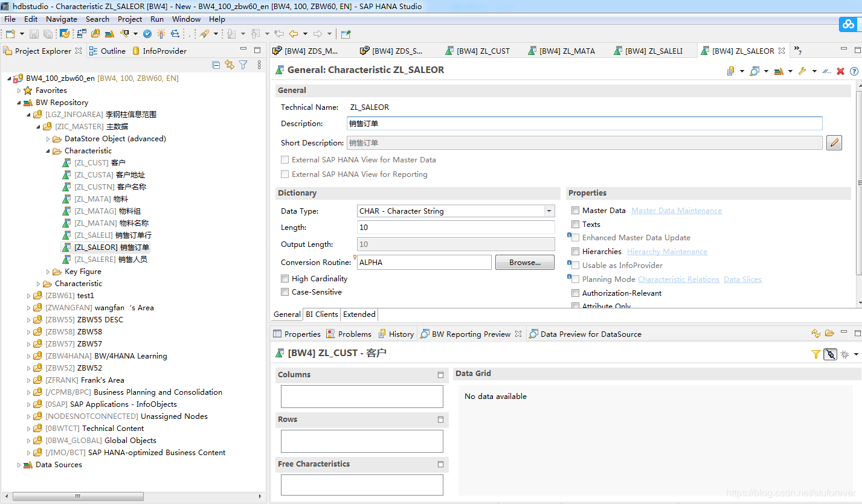
Task: Open Data Preview for DataSource tab
Action: coord(585,334)
